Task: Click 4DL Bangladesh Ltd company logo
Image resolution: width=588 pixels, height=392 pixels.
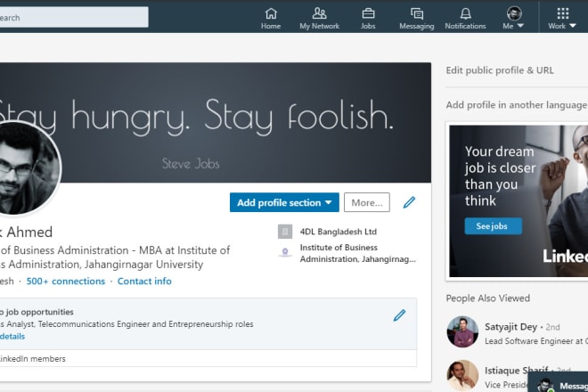Action: point(285,232)
